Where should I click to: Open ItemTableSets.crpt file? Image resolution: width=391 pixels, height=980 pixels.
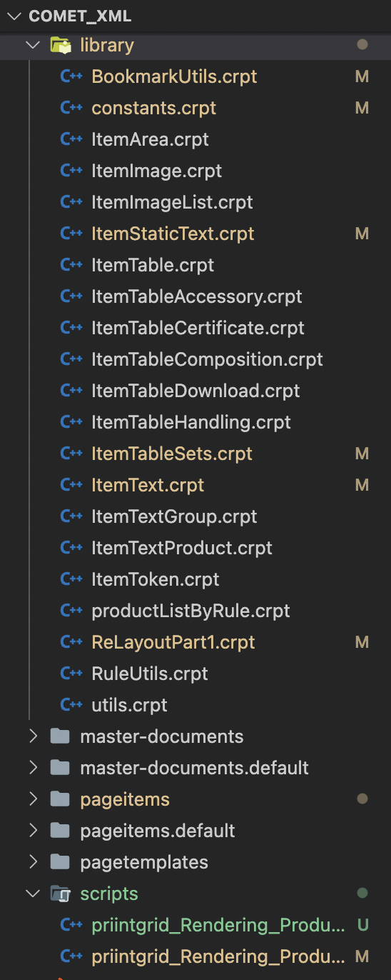click(x=172, y=454)
